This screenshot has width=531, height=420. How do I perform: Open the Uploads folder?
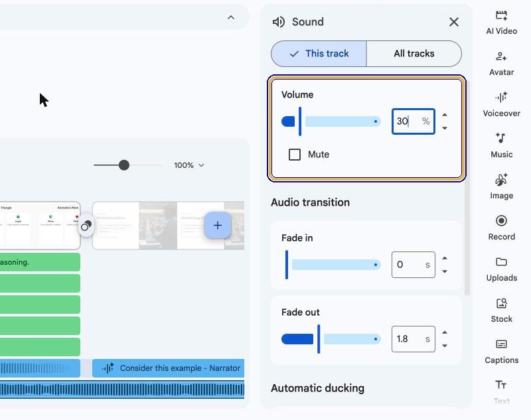(501, 269)
